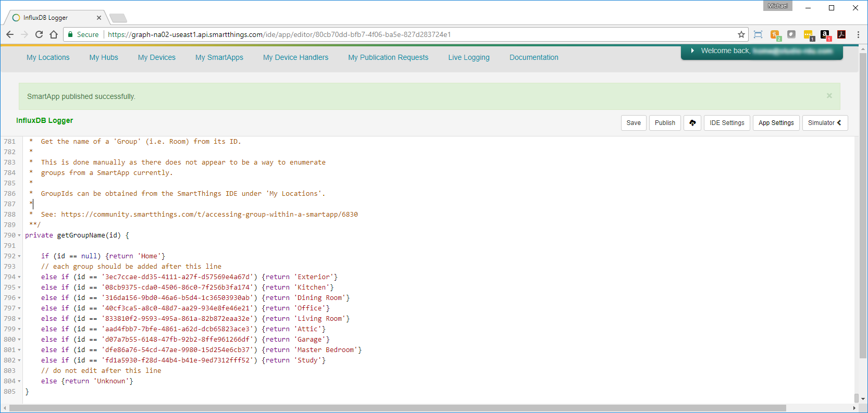Image resolution: width=868 pixels, height=413 pixels.
Task: Click the 'Office' string on line 797
Action: (309, 308)
